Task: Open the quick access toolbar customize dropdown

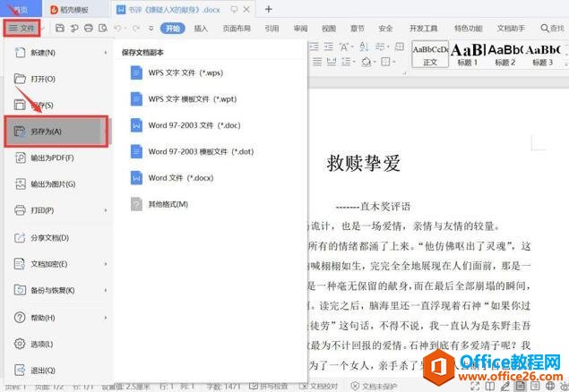Action: point(151,29)
